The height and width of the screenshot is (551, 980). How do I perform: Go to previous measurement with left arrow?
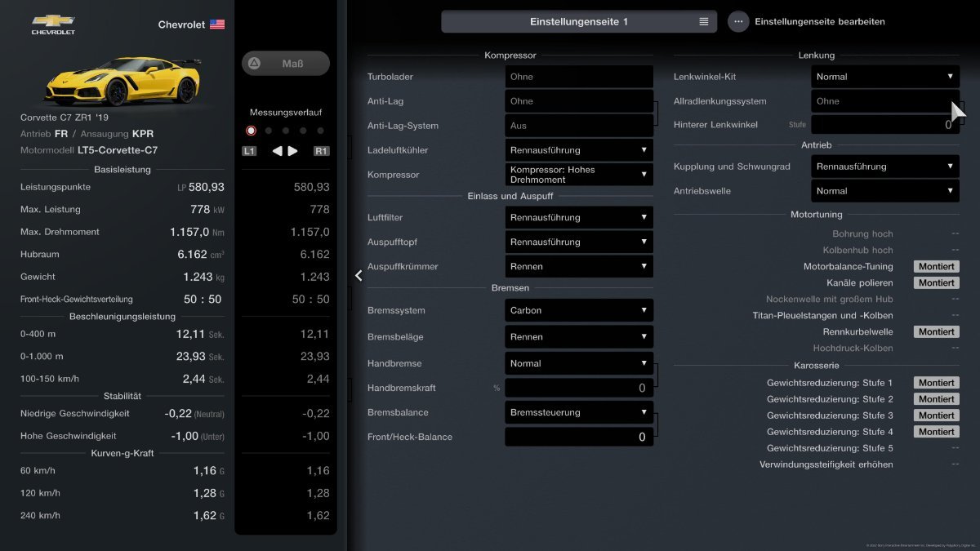click(277, 151)
